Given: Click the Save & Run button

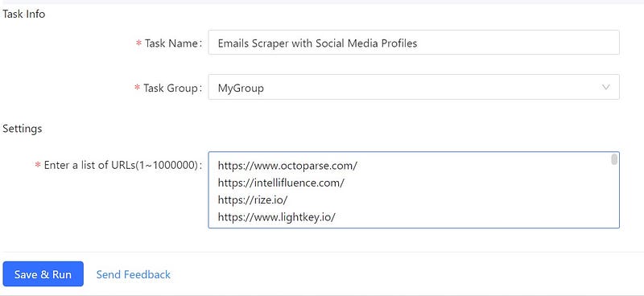Looking at the screenshot, I should (43, 274).
